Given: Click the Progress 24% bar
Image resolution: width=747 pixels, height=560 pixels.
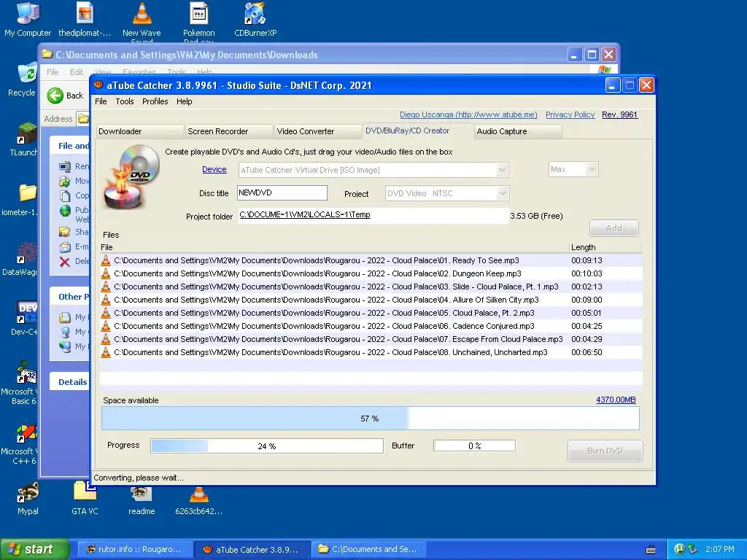Looking at the screenshot, I should coord(267,446).
